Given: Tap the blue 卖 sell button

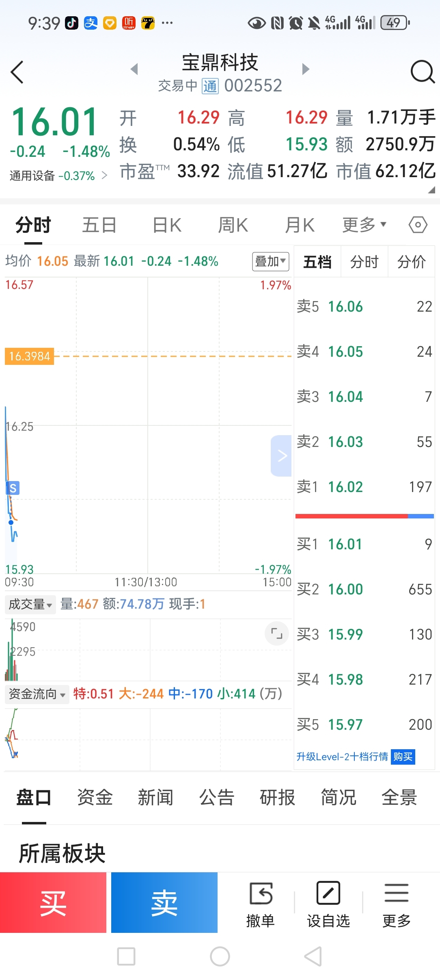Looking at the screenshot, I should pyautogui.click(x=164, y=902).
